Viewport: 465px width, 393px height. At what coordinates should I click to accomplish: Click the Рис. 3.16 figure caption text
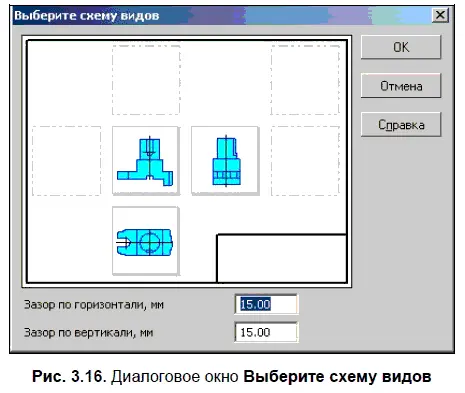tap(231, 376)
